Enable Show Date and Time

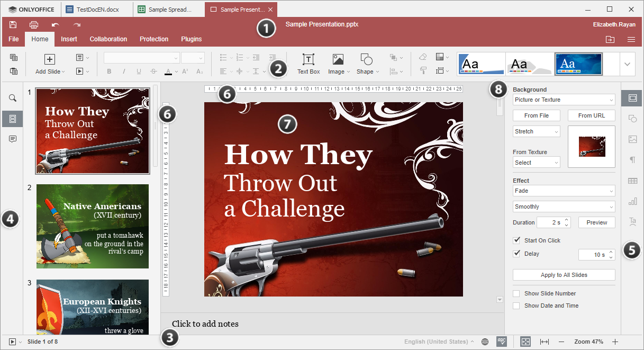pyautogui.click(x=516, y=306)
